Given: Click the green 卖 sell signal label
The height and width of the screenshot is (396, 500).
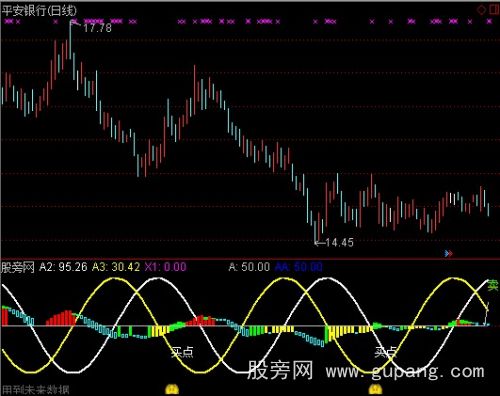Looking at the screenshot, I should pyautogui.click(x=493, y=285).
